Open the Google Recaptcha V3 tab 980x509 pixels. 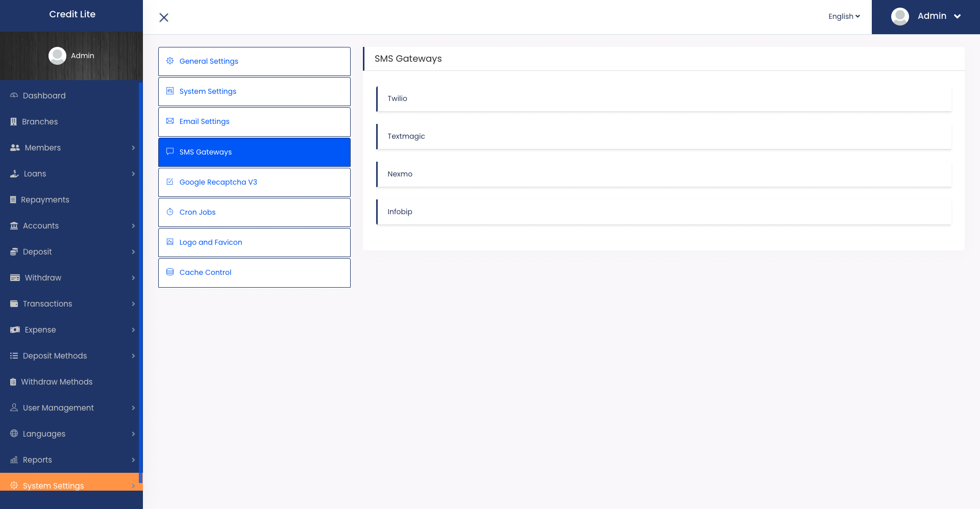254,182
